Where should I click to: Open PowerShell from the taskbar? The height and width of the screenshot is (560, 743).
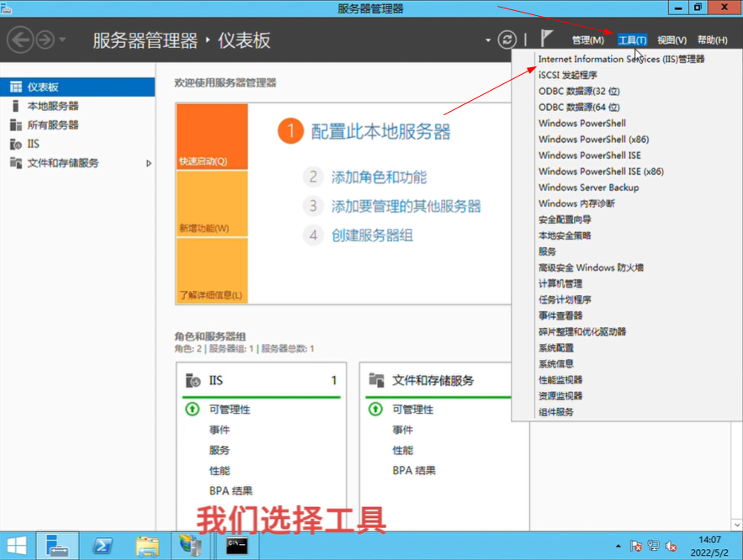click(x=103, y=546)
